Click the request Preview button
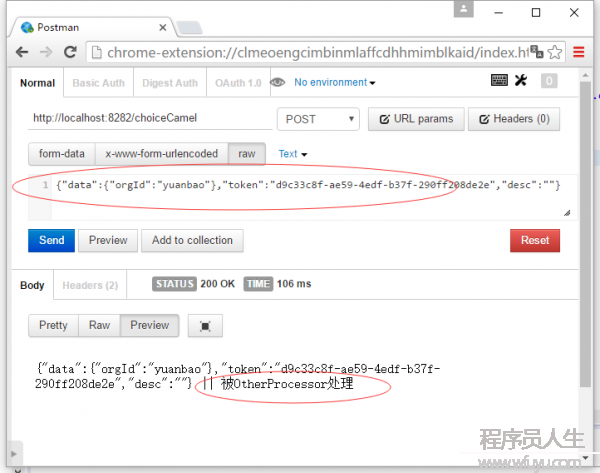The image size is (600, 473). pos(108,240)
